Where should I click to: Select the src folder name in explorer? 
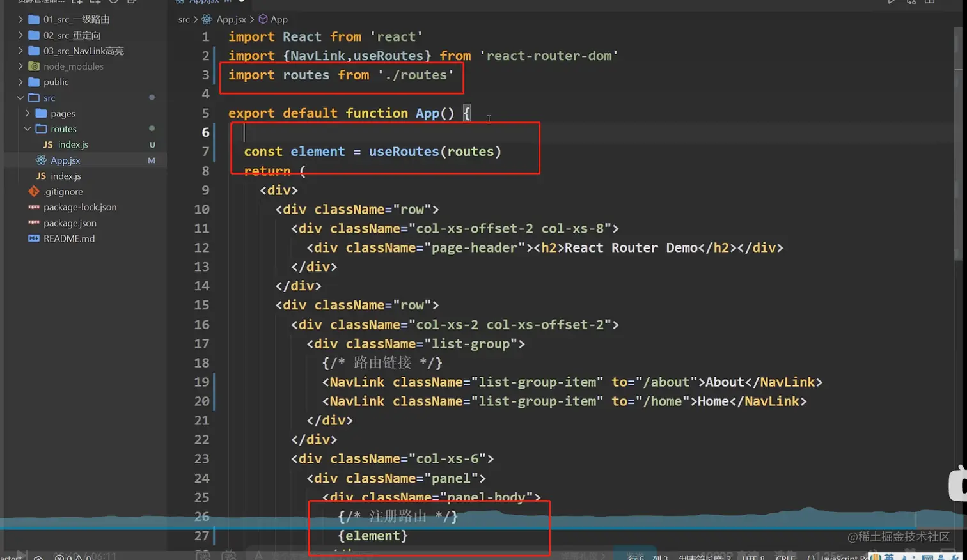(50, 98)
